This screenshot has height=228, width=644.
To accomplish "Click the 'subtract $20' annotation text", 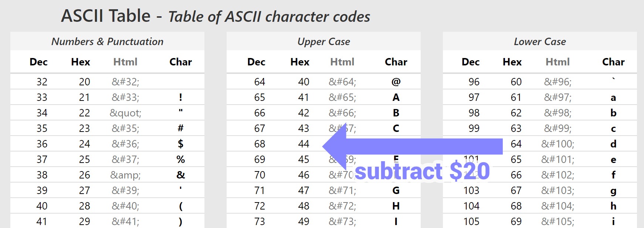I will click(x=422, y=171).
